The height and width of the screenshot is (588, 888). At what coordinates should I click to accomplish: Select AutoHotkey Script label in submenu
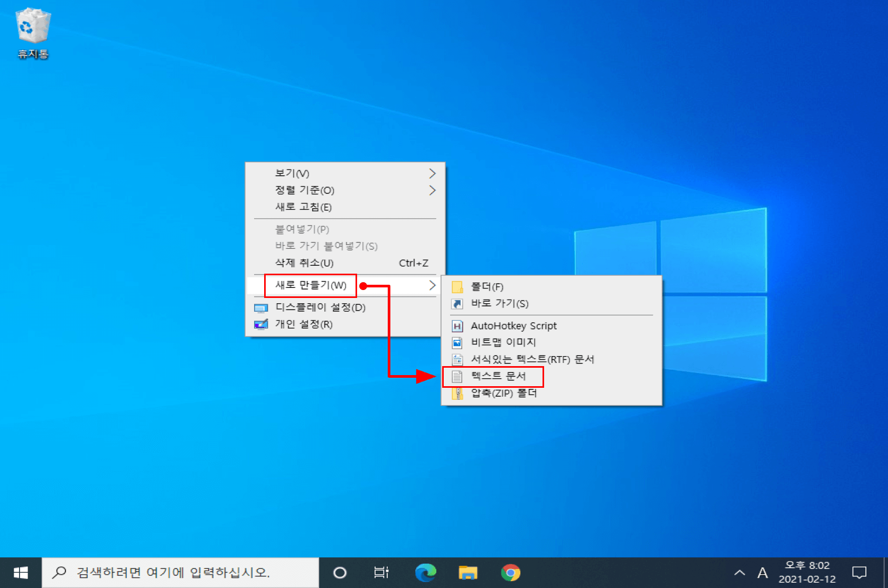coord(514,326)
